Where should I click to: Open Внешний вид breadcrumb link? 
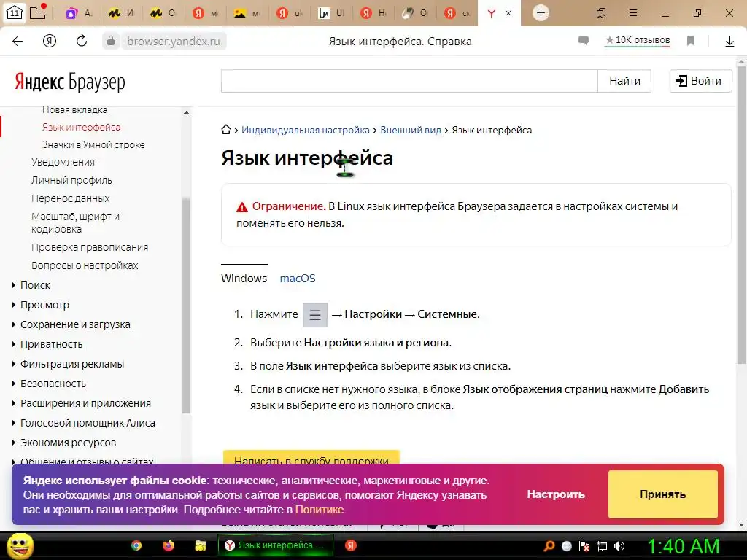tap(411, 130)
